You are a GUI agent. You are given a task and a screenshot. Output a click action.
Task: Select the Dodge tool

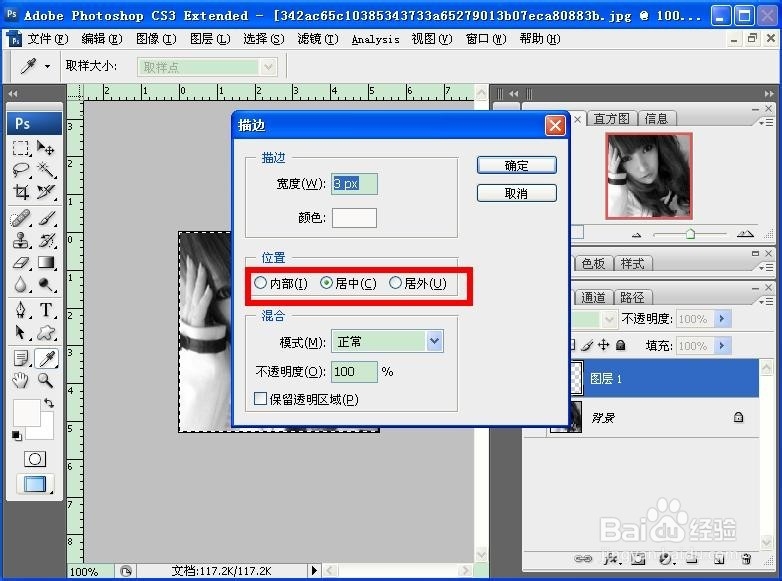point(46,284)
